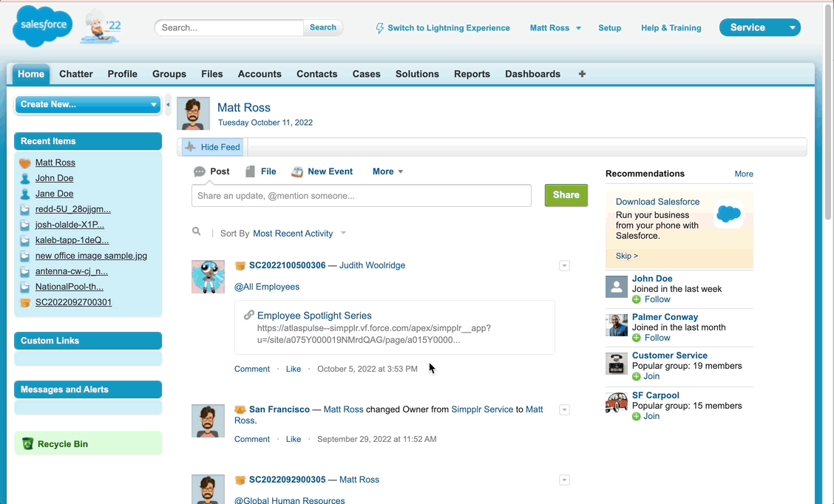Image resolution: width=834 pixels, height=504 pixels.
Task: Open the Create New... dropdown
Action: pos(88,105)
